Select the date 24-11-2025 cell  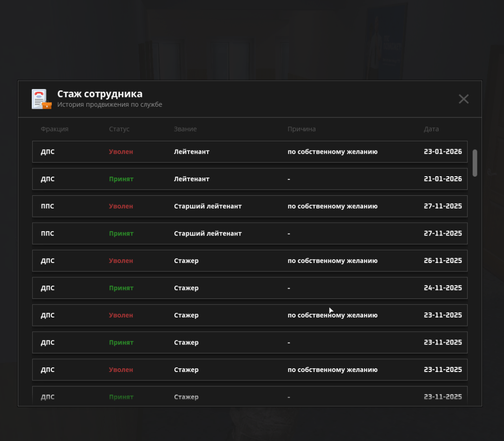pos(443,288)
